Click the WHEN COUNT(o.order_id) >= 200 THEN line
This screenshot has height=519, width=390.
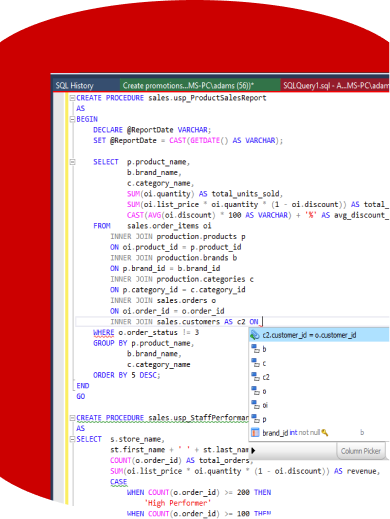199,493
